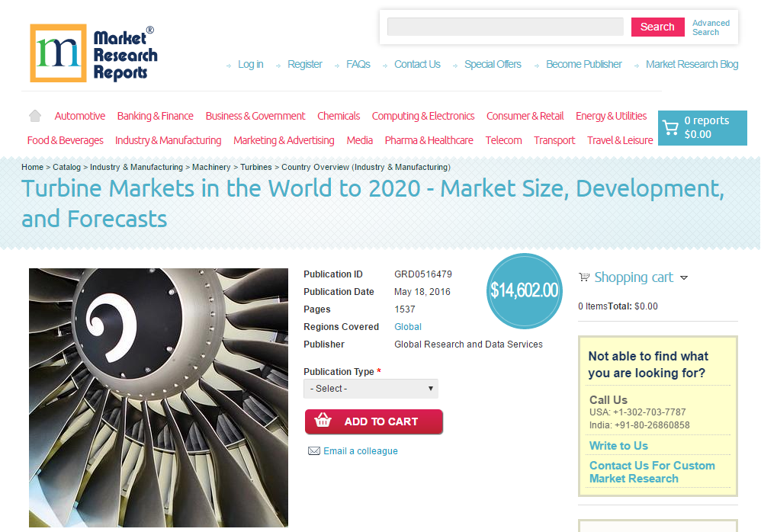Select the Banking & Finance category

(156, 116)
